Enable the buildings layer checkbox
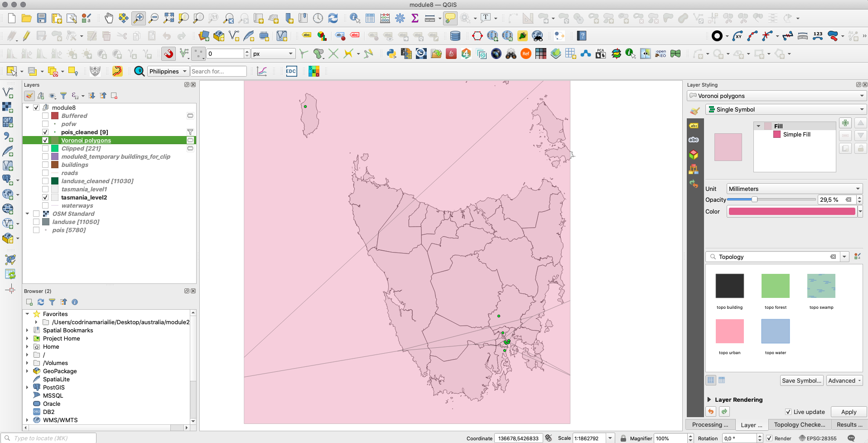Image resolution: width=868 pixels, height=443 pixels. click(45, 165)
